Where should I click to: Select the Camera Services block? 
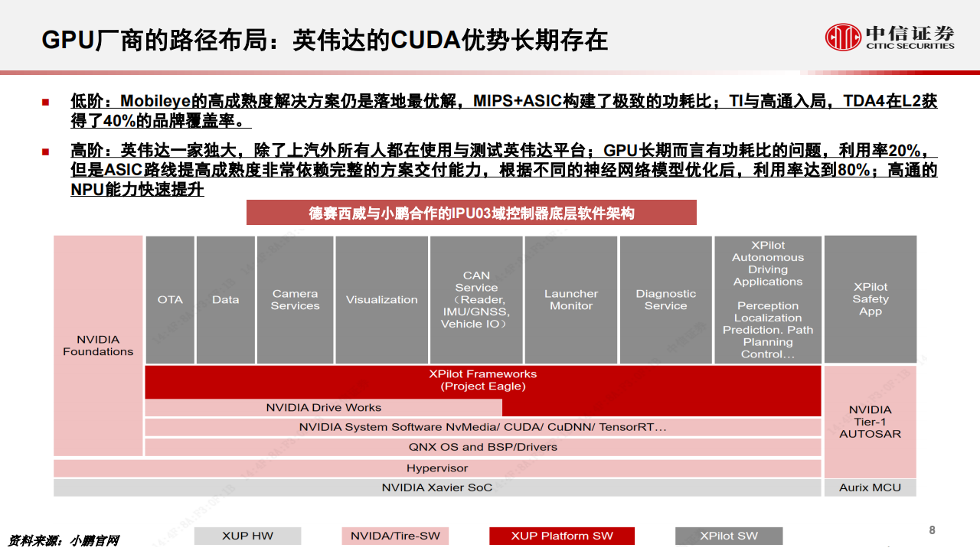pos(296,300)
